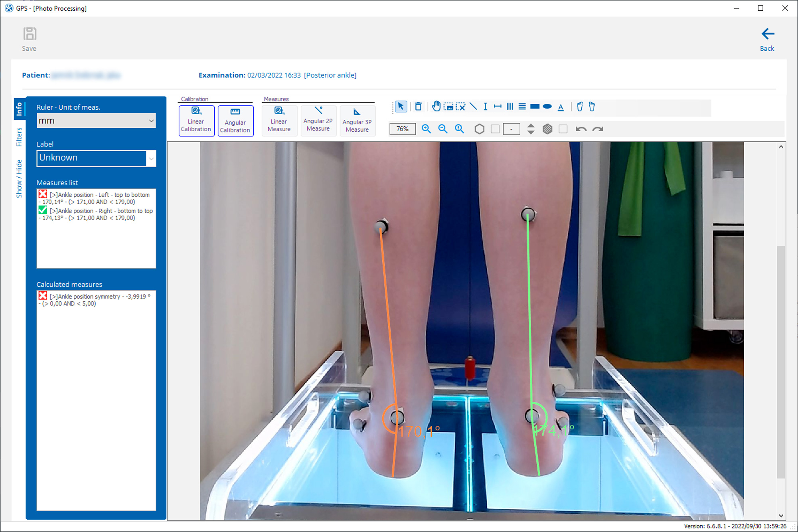The height and width of the screenshot is (532, 798).
Task: Click the Angular 3P Measure button
Action: coord(357,121)
